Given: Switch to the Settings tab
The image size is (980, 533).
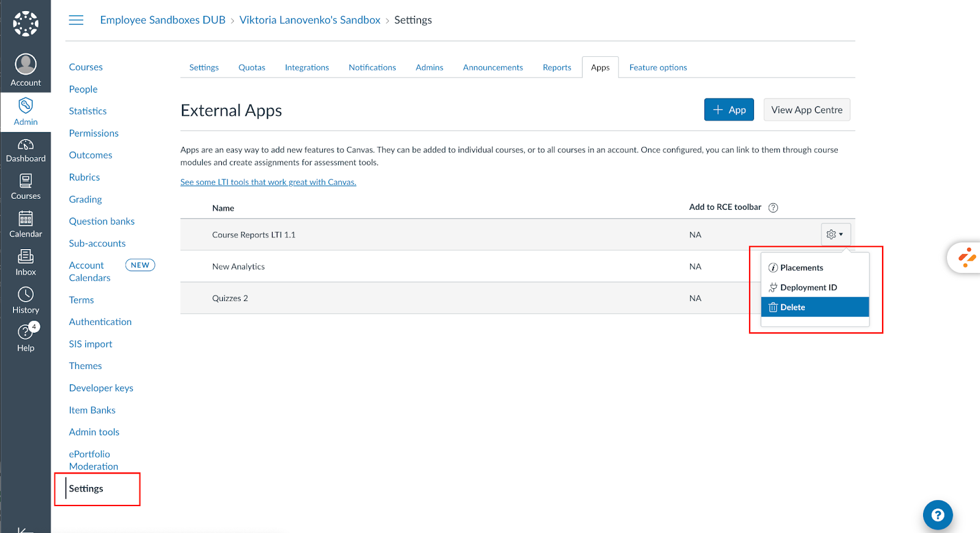Looking at the screenshot, I should click(x=204, y=67).
